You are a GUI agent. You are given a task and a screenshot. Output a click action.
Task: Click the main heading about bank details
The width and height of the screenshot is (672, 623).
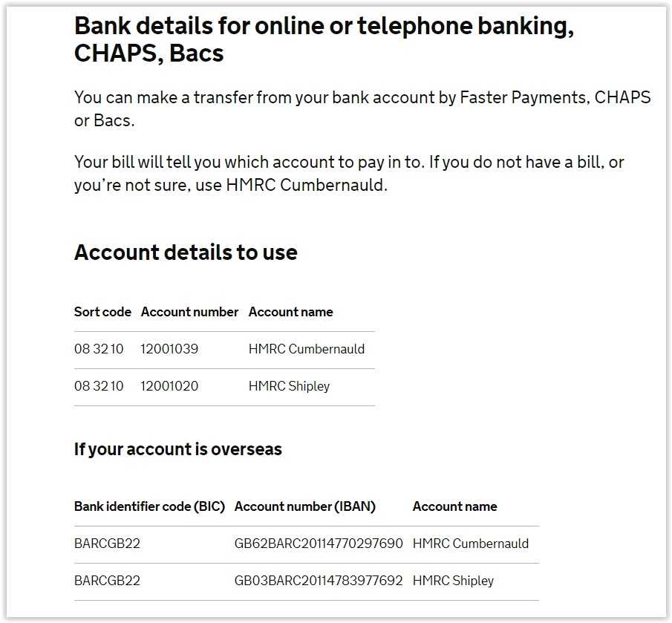324,39
